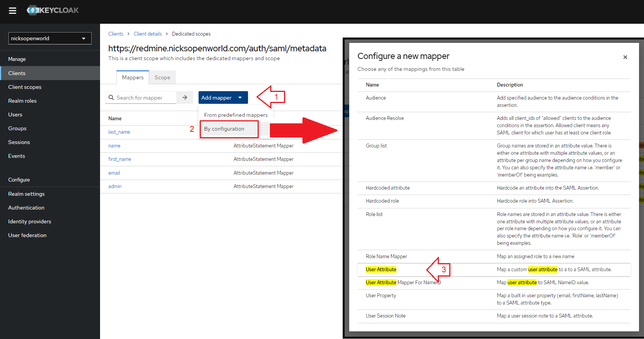Choose By configuration option
The width and height of the screenshot is (644, 339).
click(229, 129)
